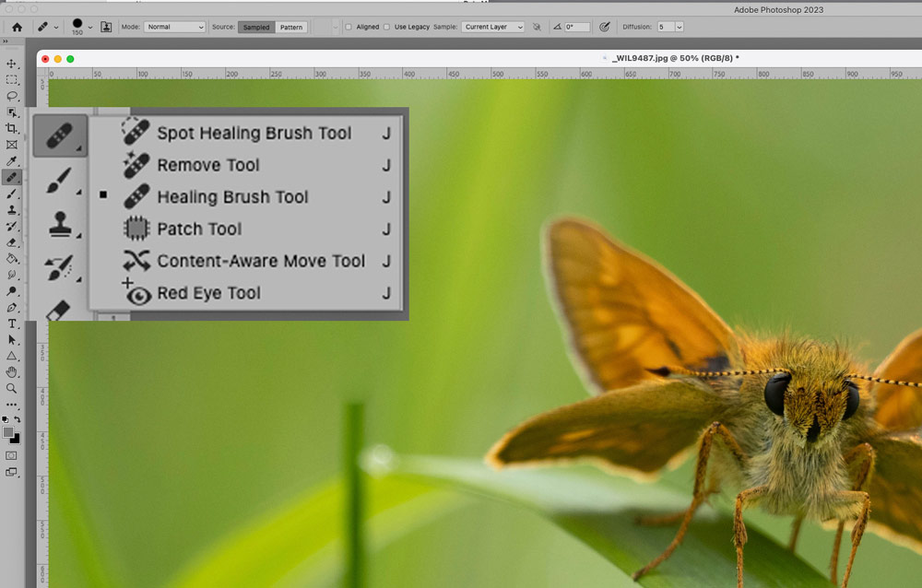
Task: Change the screen mode
Action: [x=11, y=472]
